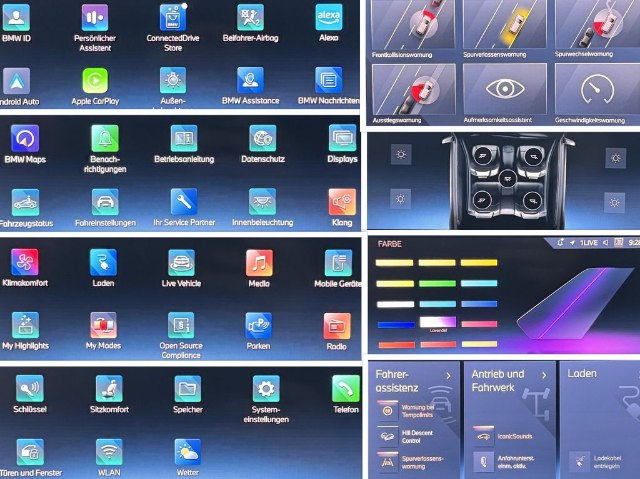640x479 pixels.
Task: Toggle IconicSounds in Antrieb und Fahrwerk
Action: pyautogui.click(x=483, y=435)
